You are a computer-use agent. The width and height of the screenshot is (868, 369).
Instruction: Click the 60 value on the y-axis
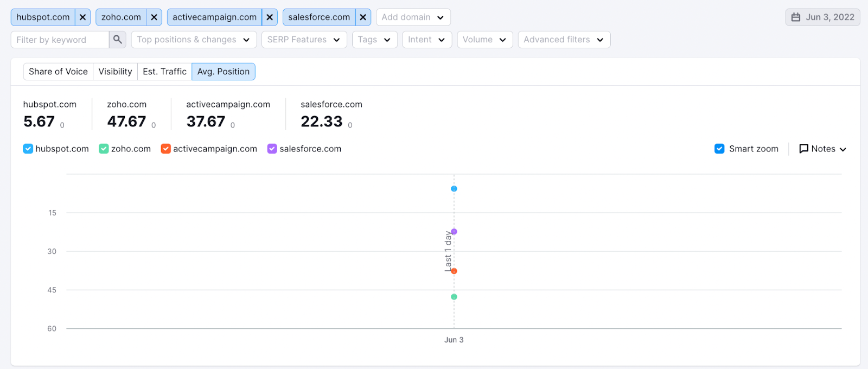pyautogui.click(x=52, y=328)
